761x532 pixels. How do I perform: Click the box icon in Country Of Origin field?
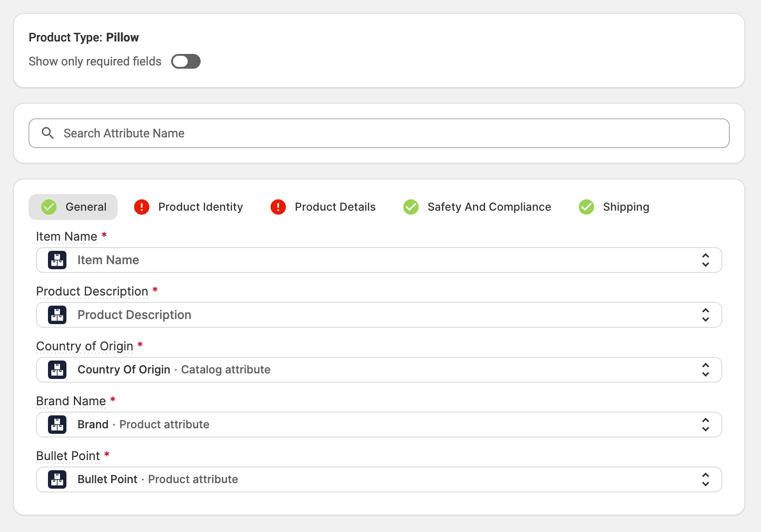(57, 370)
